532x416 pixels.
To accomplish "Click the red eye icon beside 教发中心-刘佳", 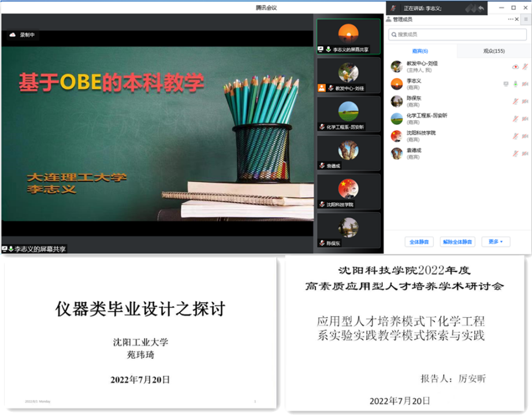I will 515,66.
